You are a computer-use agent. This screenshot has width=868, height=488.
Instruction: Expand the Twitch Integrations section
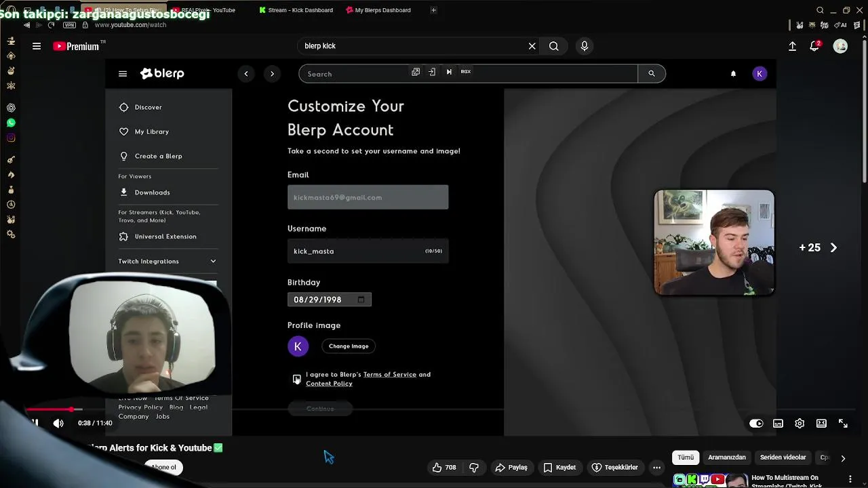[167, 261]
